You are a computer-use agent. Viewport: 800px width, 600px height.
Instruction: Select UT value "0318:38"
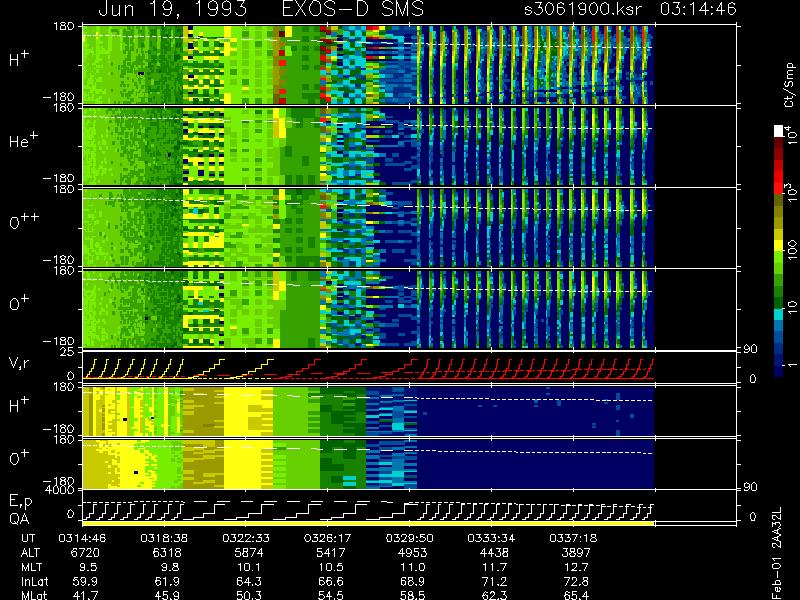164,538
